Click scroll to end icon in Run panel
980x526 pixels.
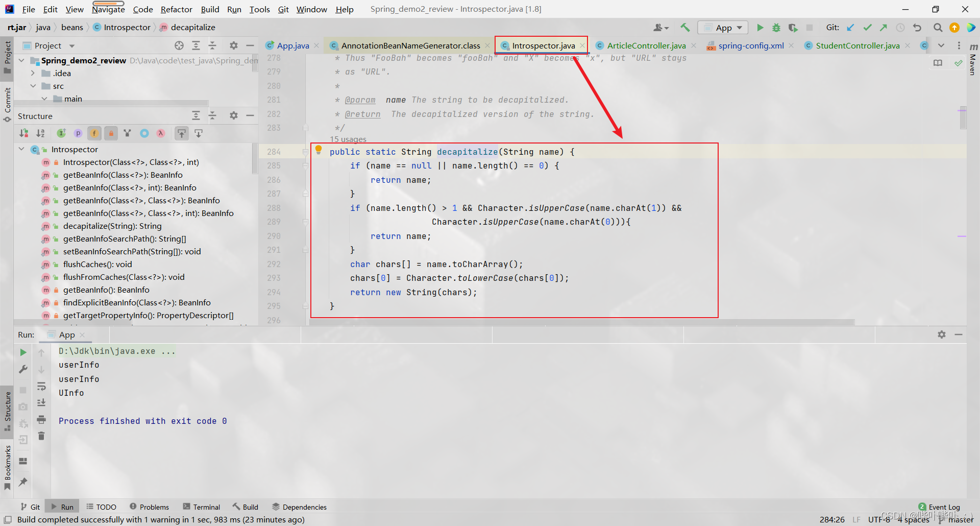click(41, 403)
